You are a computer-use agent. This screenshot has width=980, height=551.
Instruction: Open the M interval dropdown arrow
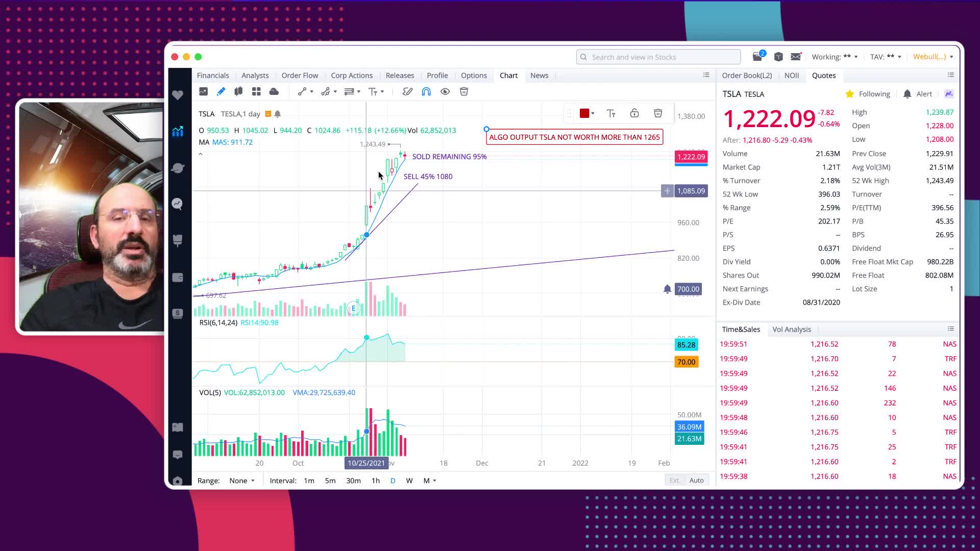tap(434, 481)
